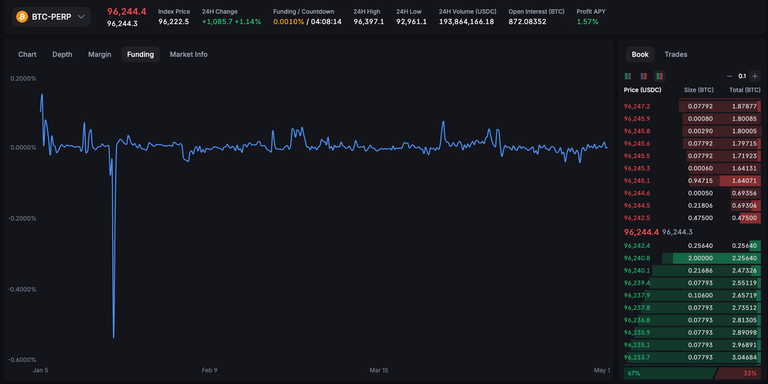Select bid price 96,242.4
This screenshot has width=768, height=384.
tap(637, 246)
